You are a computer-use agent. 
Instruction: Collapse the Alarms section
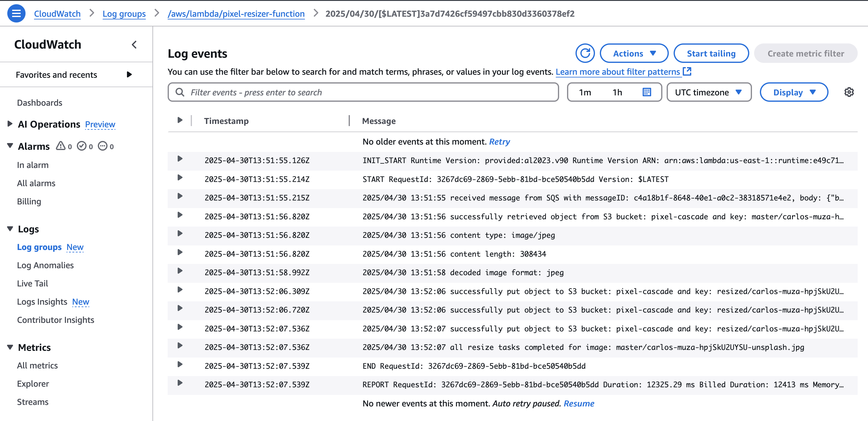(x=10, y=145)
